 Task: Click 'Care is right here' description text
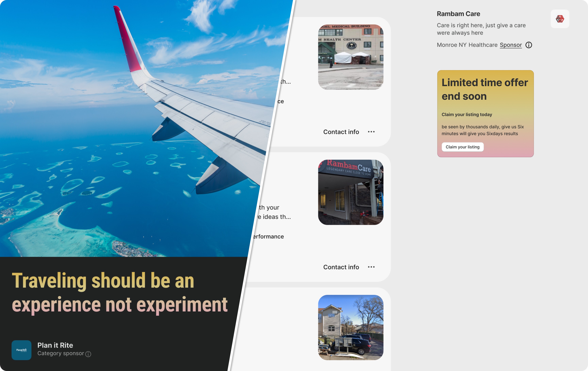[481, 29]
